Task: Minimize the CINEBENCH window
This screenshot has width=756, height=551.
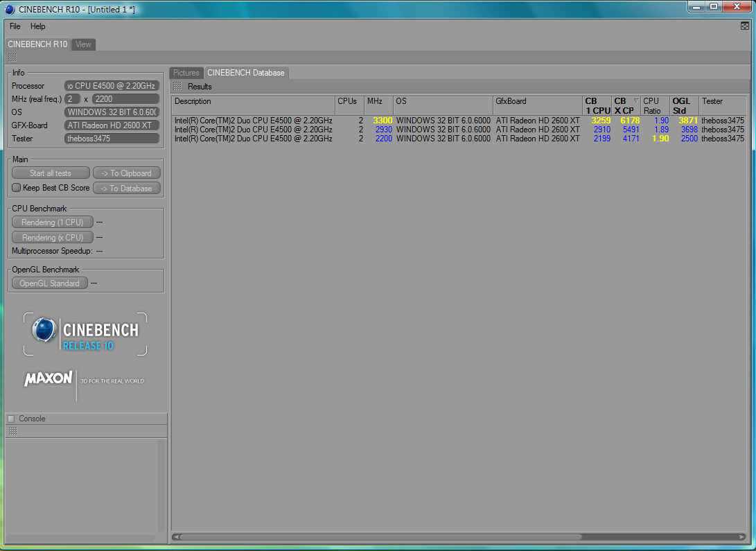Action: (696, 6)
